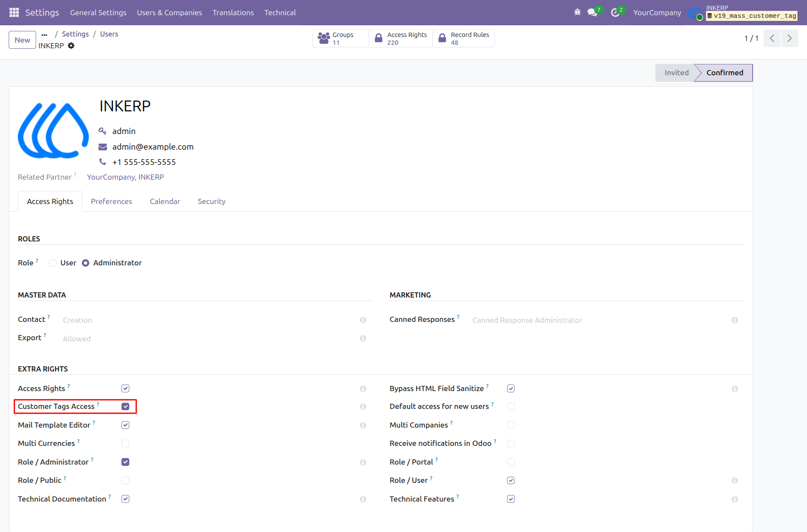Open the conversations chat icon
The image size is (807, 532).
coord(592,12)
